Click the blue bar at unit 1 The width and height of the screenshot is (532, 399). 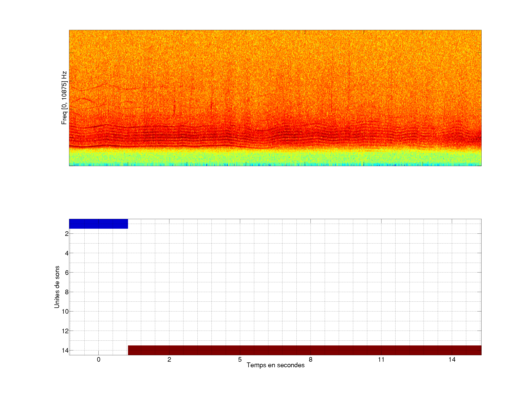coord(98,224)
